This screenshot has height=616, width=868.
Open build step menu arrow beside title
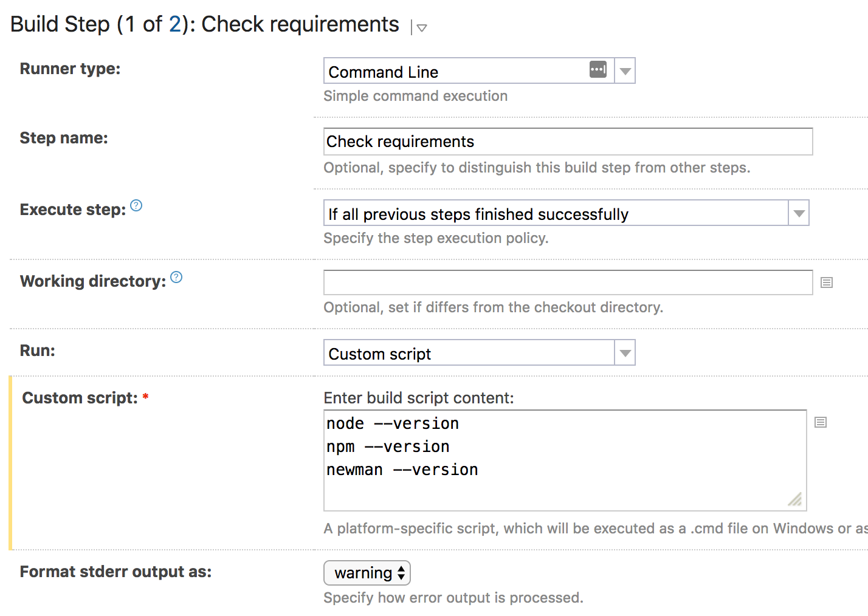coord(421,27)
